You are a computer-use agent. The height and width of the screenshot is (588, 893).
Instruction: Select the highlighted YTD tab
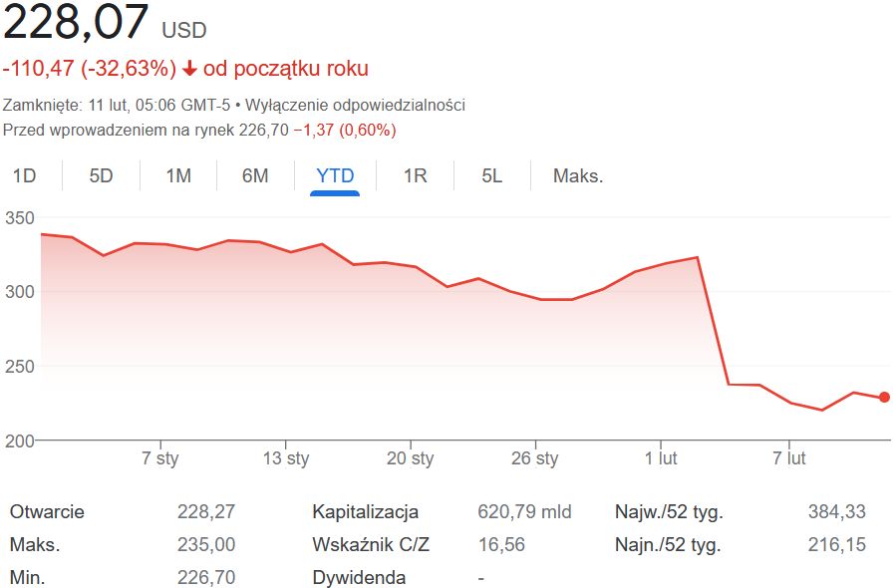coord(336,175)
